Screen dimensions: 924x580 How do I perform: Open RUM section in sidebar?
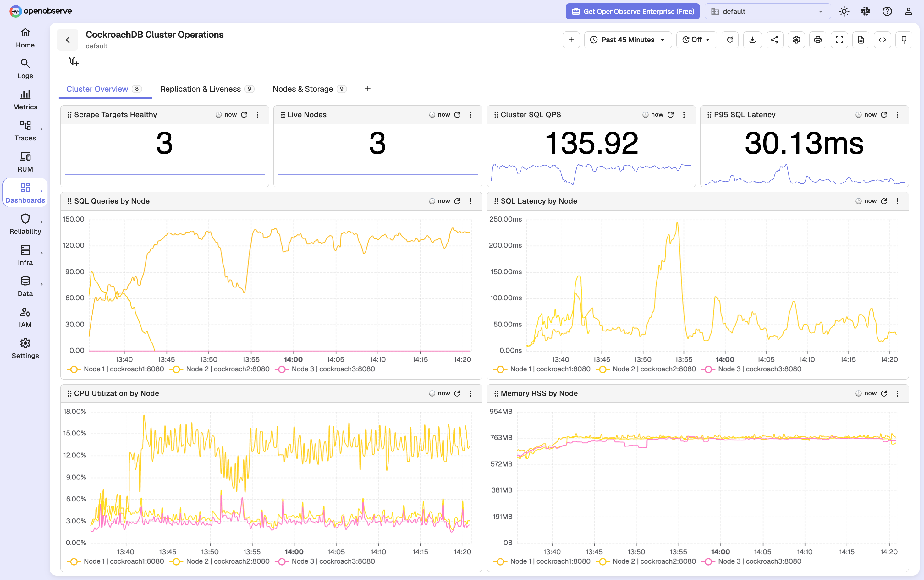tap(25, 162)
